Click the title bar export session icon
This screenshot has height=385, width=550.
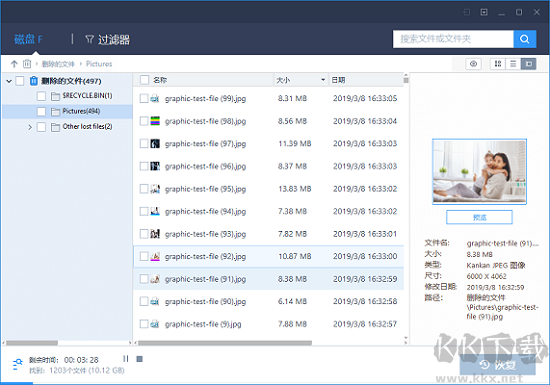(x=484, y=12)
